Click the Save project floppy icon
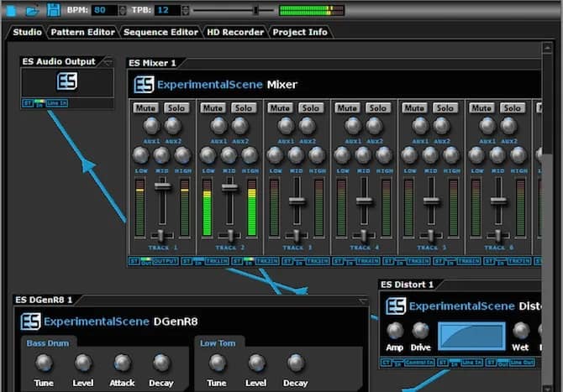The image size is (563, 392). (x=54, y=10)
